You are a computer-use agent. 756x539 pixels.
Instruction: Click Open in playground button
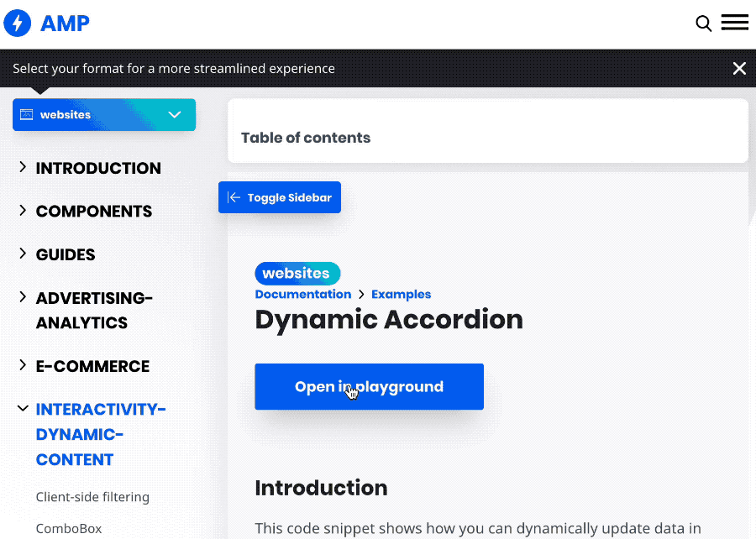370,387
